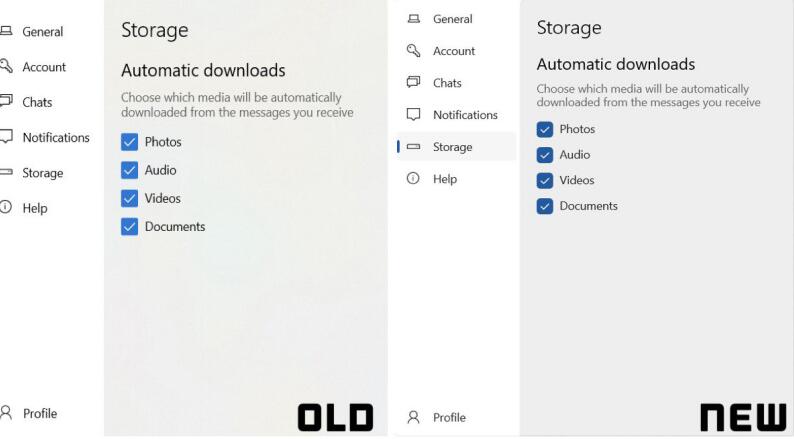Click the Chats bubble icon in NEW panel
Screen dimensions: 794x439
pos(413,83)
